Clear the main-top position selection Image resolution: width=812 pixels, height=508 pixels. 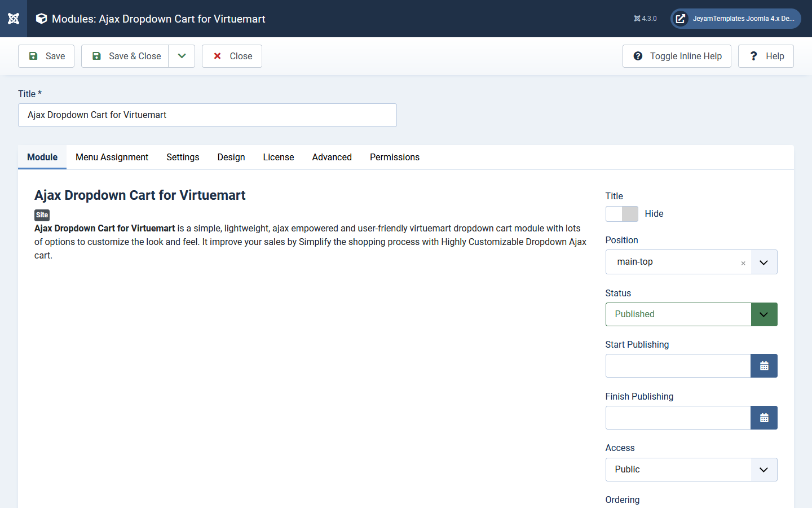coord(743,263)
